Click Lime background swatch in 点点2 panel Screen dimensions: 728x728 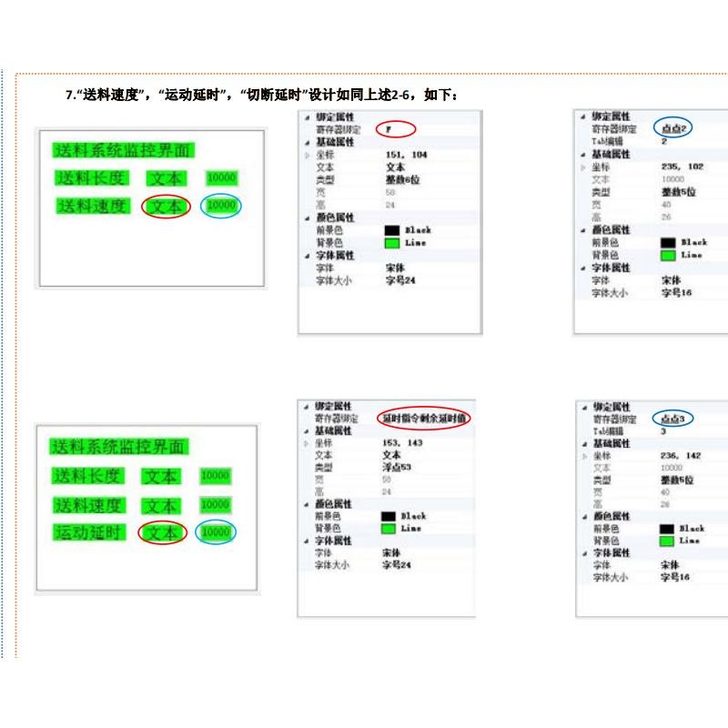[x=667, y=256]
